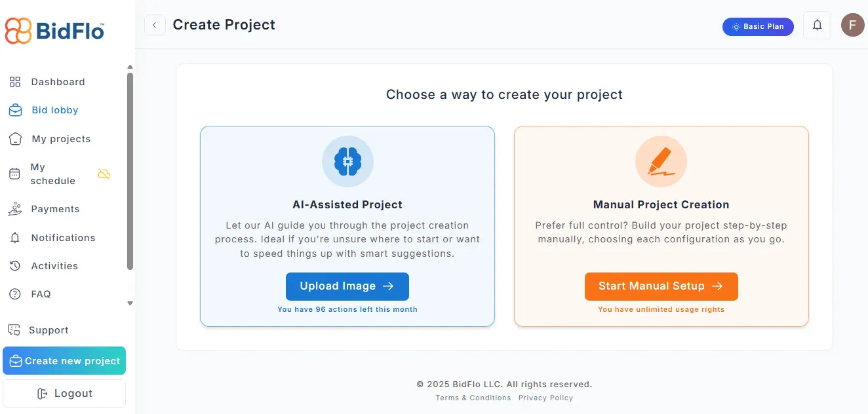
Task: Select the Bid lobby icon
Action: click(x=14, y=110)
